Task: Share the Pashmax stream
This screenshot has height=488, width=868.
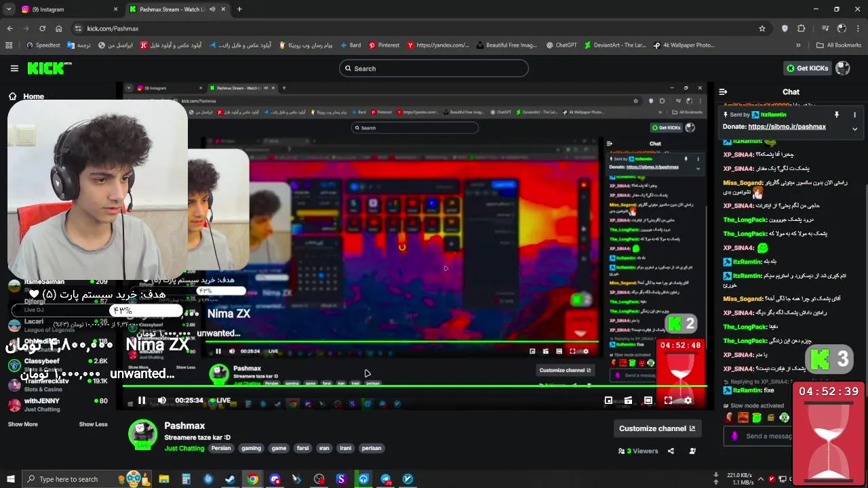Action: [671, 451]
